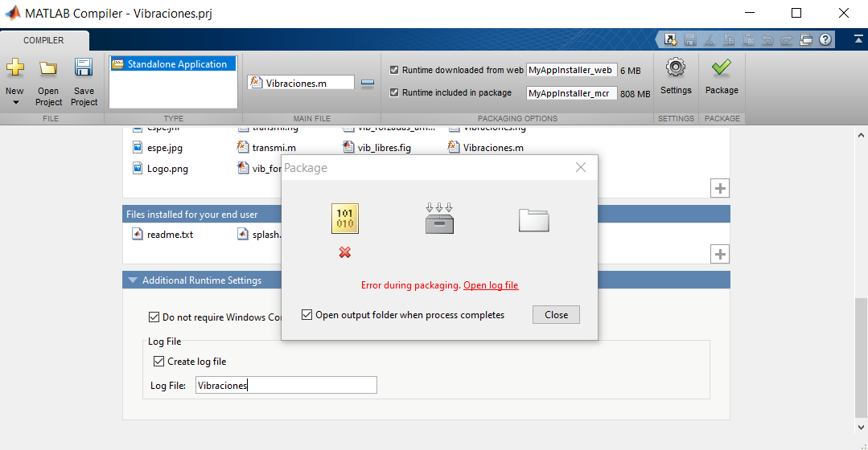This screenshot has height=450, width=868.
Task: Edit the MyAppInstaller_web name field
Action: tap(571, 70)
